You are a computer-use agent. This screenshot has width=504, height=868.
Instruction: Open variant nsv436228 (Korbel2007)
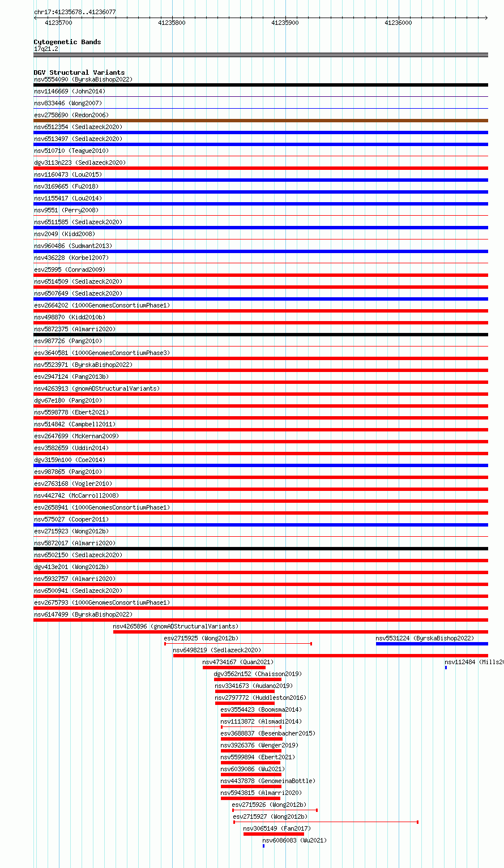[x=71, y=258]
